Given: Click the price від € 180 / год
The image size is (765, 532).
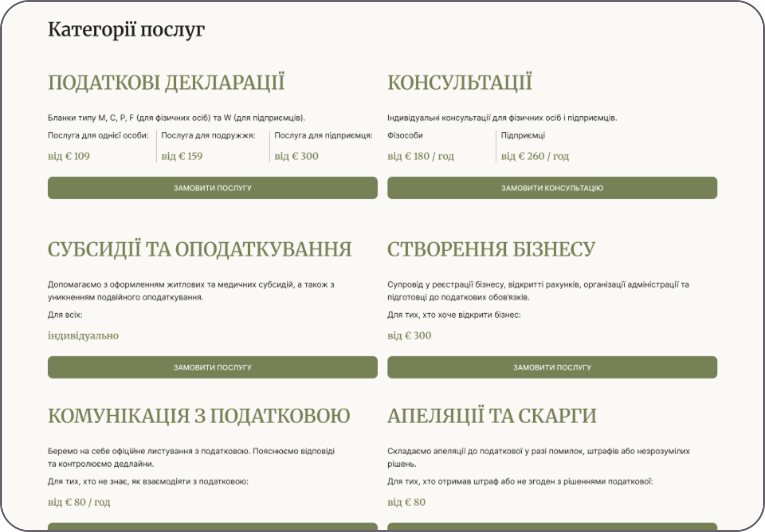Looking at the screenshot, I should point(421,156).
